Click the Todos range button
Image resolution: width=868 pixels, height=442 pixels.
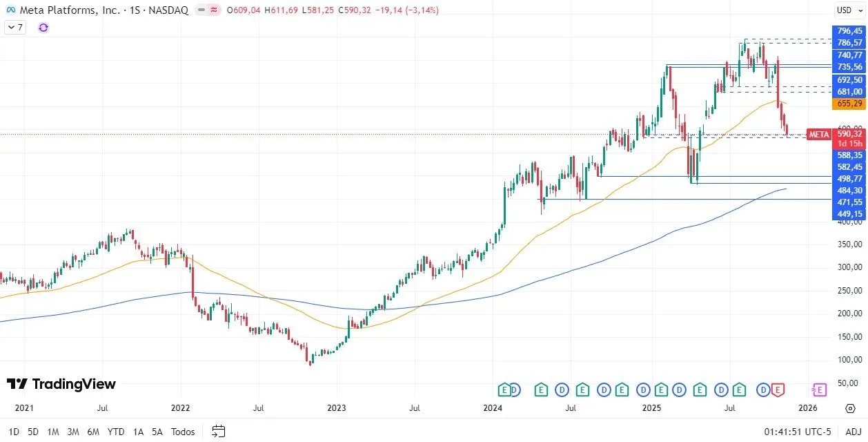(183, 432)
